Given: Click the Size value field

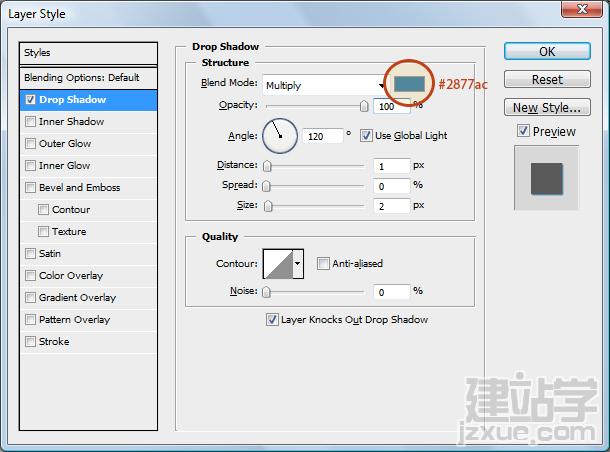Looking at the screenshot, I should [391, 206].
